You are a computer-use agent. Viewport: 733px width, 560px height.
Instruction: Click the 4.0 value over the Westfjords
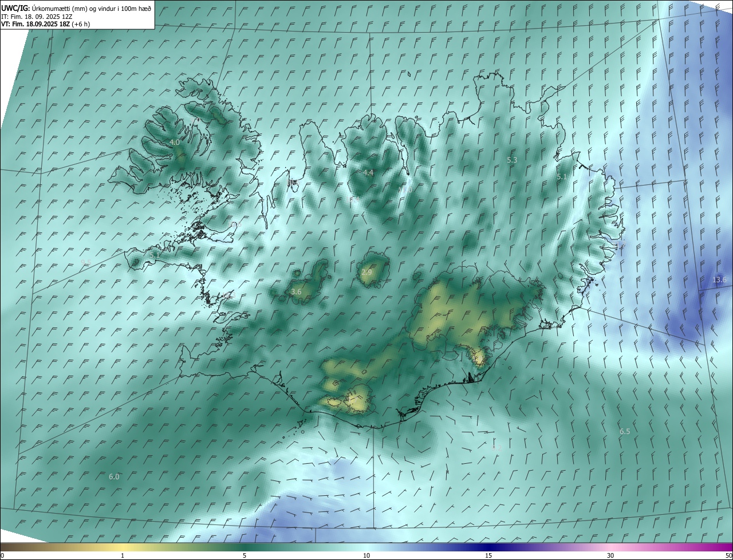coord(175,142)
